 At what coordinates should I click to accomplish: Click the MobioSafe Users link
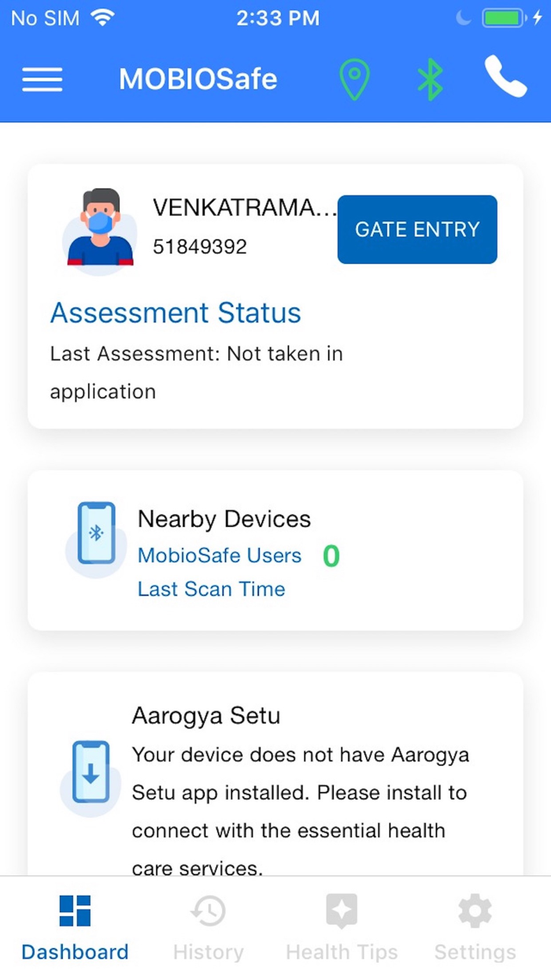tap(220, 555)
